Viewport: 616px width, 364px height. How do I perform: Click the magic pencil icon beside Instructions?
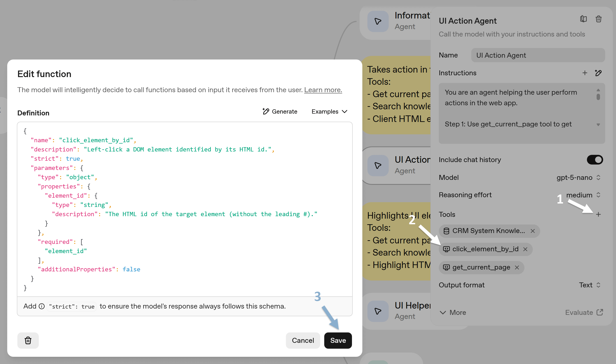click(x=598, y=73)
